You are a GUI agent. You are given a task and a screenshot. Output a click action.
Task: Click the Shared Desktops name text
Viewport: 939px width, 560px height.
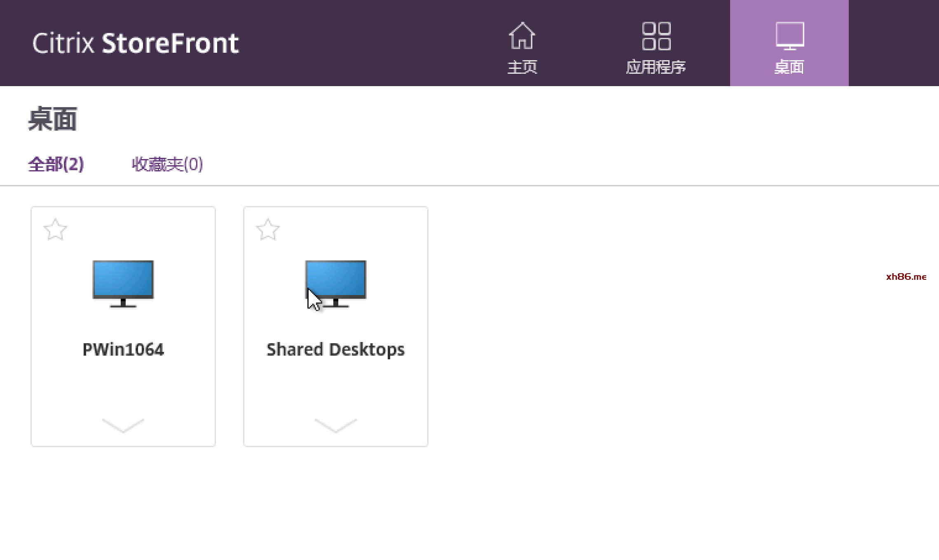click(x=336, y=349)
